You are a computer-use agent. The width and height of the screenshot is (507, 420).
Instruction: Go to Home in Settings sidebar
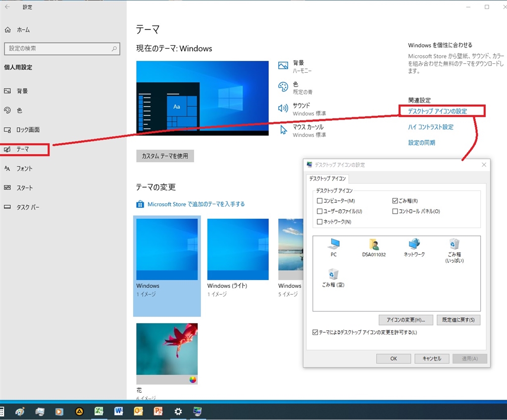(x=17, y=30)
